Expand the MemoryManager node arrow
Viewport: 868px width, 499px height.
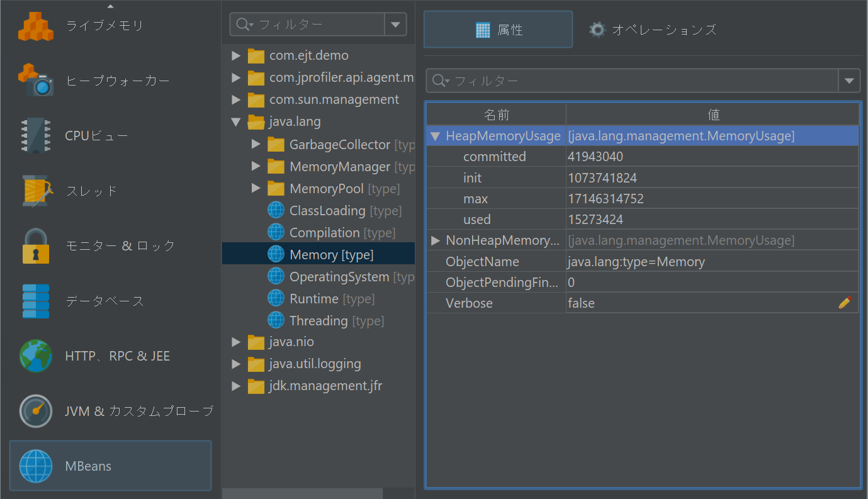(x=256, y=166)
